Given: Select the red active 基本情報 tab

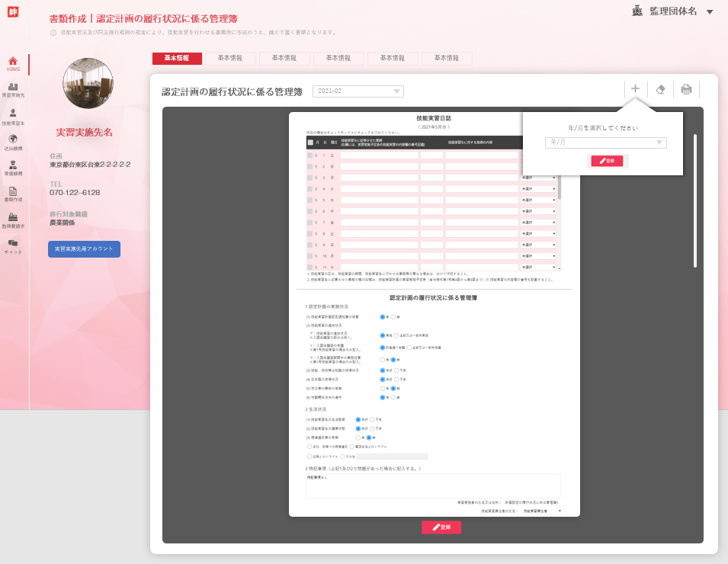Looking at the screenshot, I should pos(177,59).
